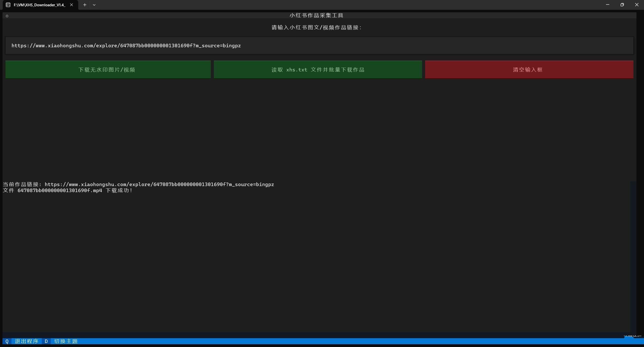644x347 pixels.
Task: Toggle the theme using 切换主题
Action: 65,341
